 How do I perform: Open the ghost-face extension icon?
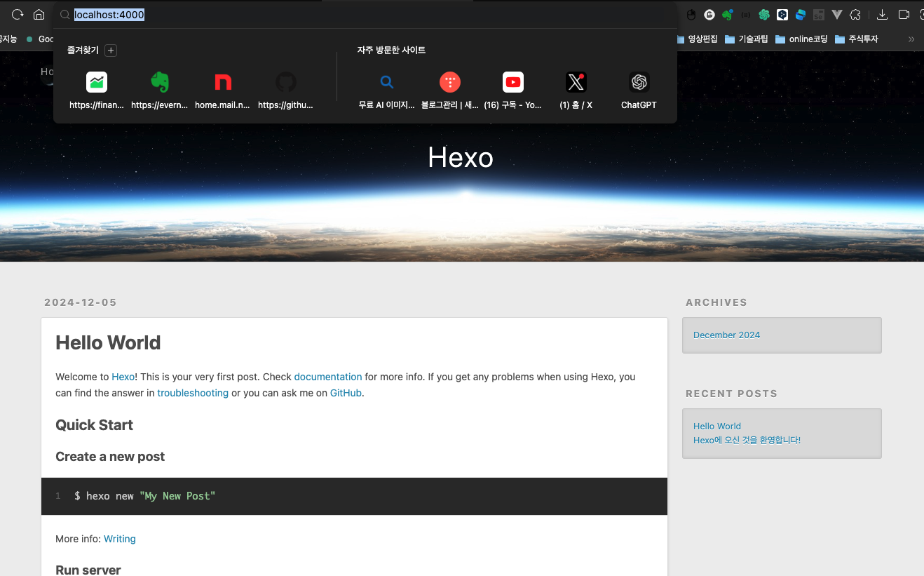point(709,15)
